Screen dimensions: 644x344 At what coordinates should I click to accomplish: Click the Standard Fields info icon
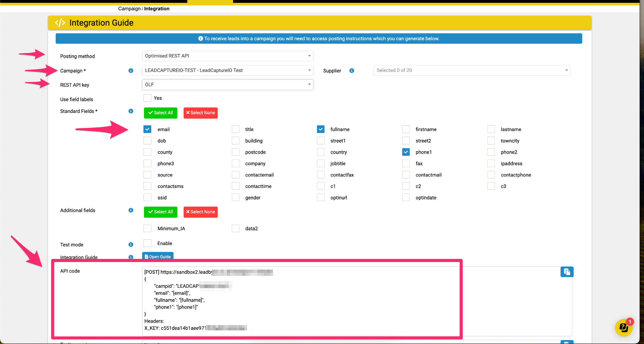(x=131, y=111)
